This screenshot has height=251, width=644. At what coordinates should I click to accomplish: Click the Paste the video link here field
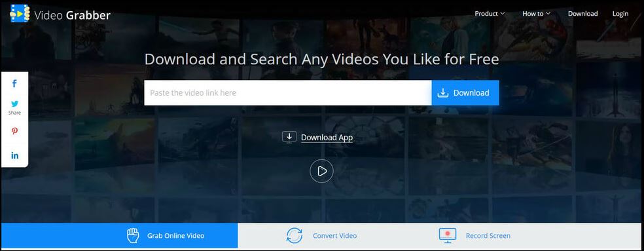tap(288, 93)
